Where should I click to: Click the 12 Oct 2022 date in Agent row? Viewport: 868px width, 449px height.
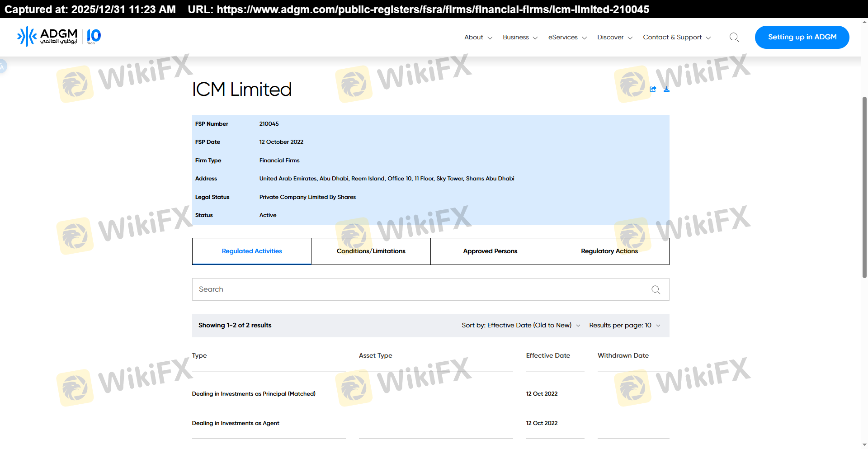coord(542,423)
